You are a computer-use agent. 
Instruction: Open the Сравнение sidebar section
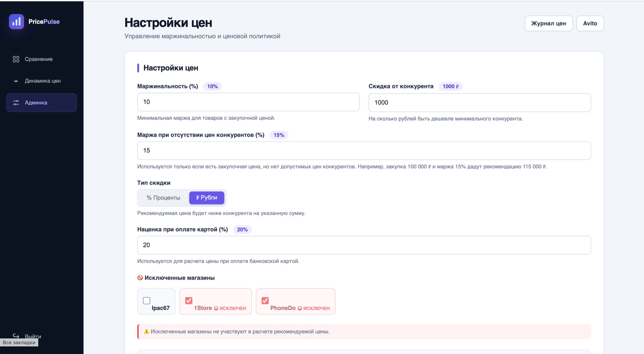coord(42,59)
